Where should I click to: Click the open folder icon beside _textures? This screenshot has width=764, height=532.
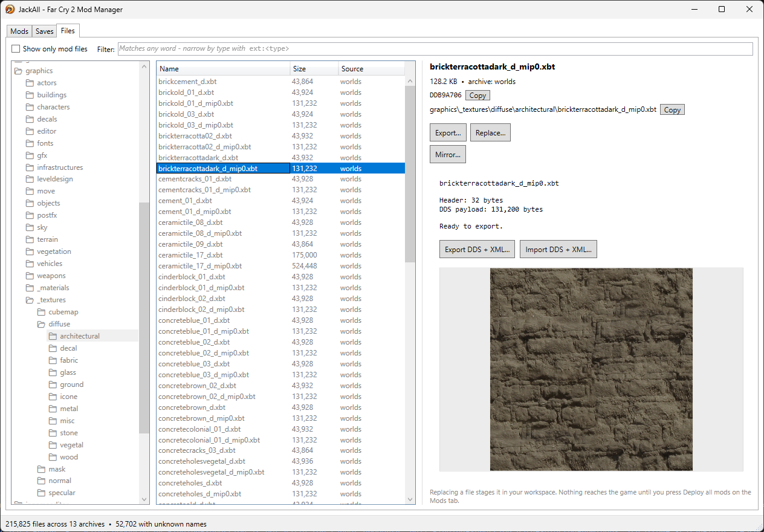coord(30,300)
